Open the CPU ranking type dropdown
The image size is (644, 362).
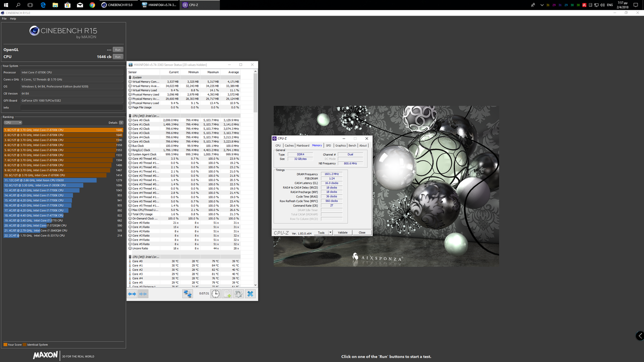click(13, 123)
